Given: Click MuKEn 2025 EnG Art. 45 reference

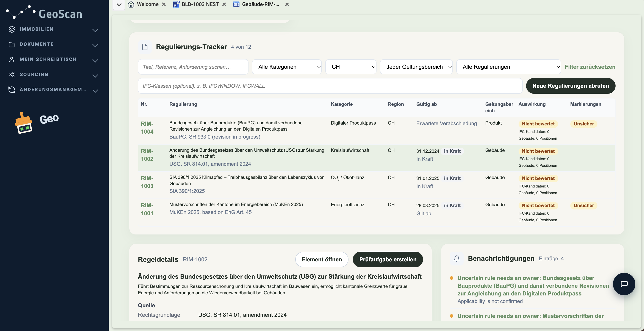Looking at the screenshot, I should point(211,212).
